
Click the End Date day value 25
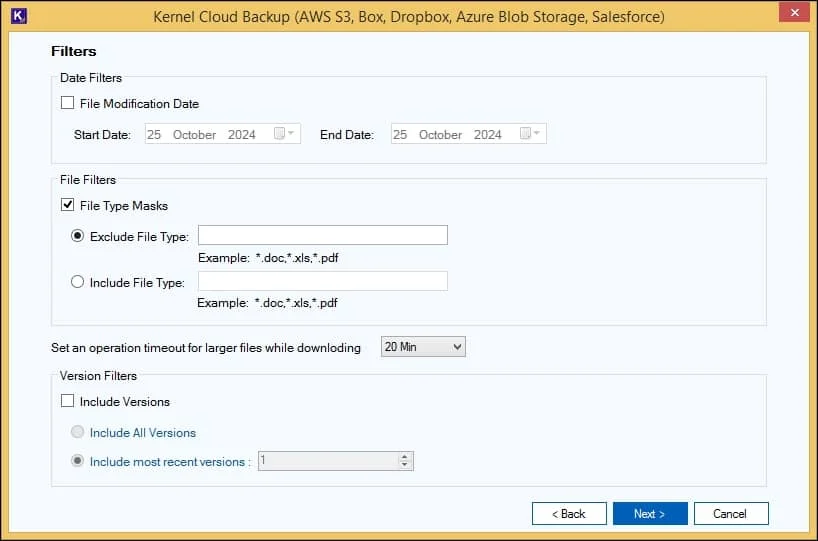point(400,135)
